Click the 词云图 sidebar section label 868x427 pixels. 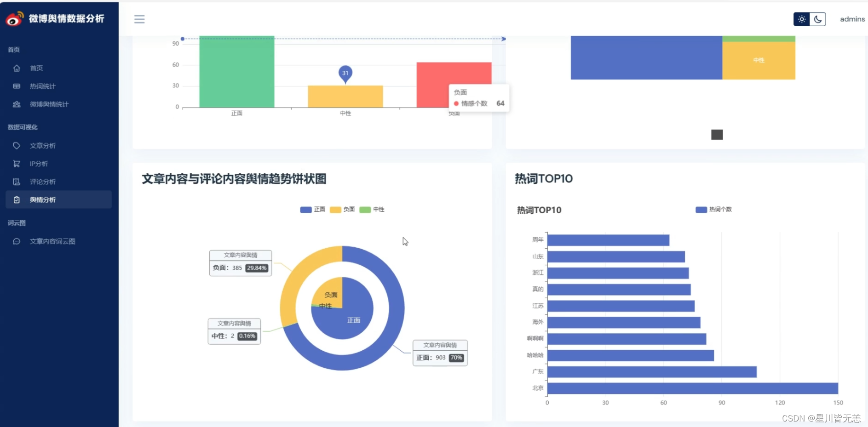pyautogui.click(x=17, y=223)
